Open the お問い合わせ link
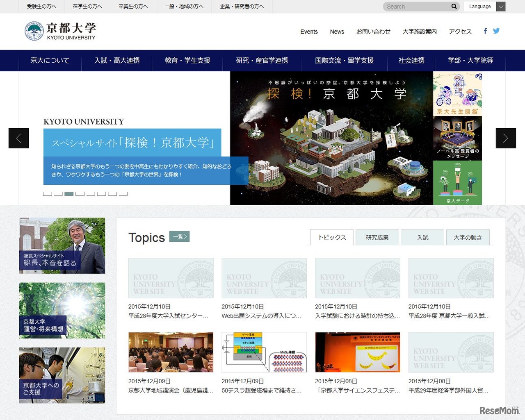The height and width of the screenshot is (420, 525). pos(373,31)
